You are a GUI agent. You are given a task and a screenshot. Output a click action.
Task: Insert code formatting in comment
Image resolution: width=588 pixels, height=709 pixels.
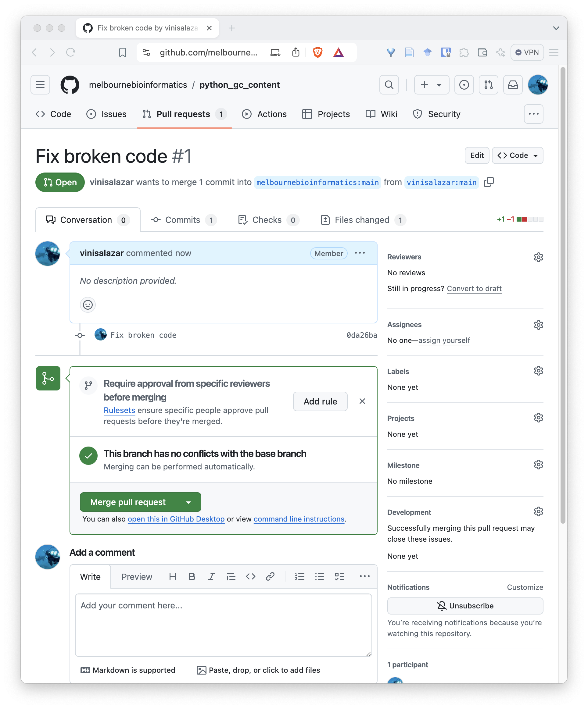(250, 577)
